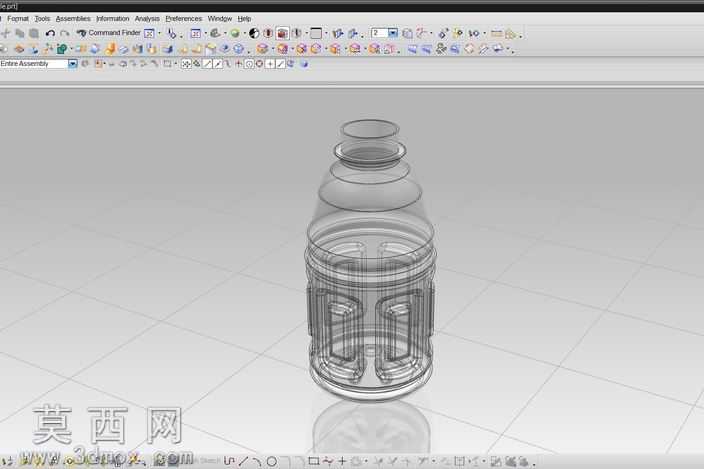Expand dropdown arrow next to rectangle select icon
Image resolution: width=704 pixels, height=469 pixels.
click(x=176, y=64)
